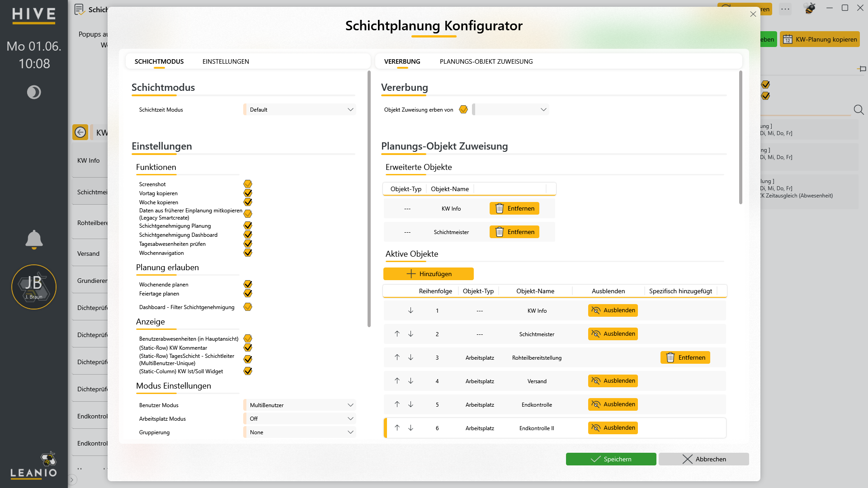Move Schichtmeister row up
This screenshot has height=488, width=868.
(397, 334)
